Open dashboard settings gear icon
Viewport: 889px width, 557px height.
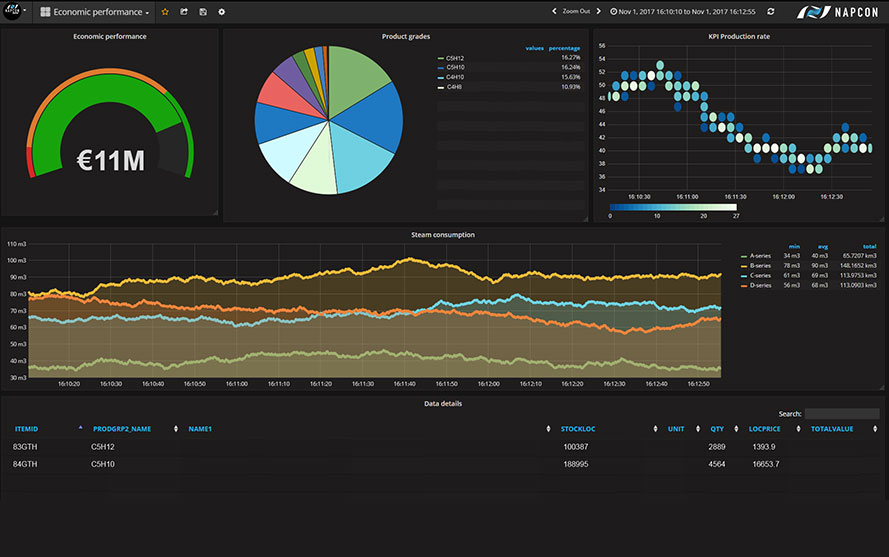click(221, 12)
